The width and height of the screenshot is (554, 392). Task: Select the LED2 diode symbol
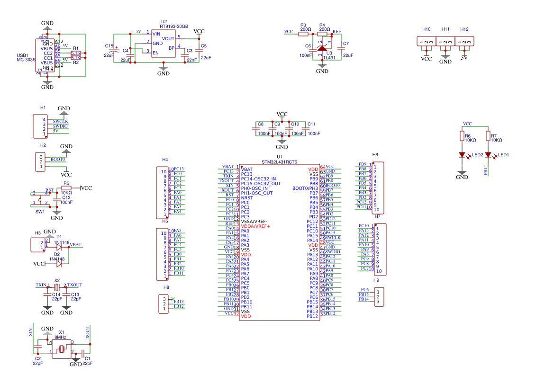pos(462,155)
